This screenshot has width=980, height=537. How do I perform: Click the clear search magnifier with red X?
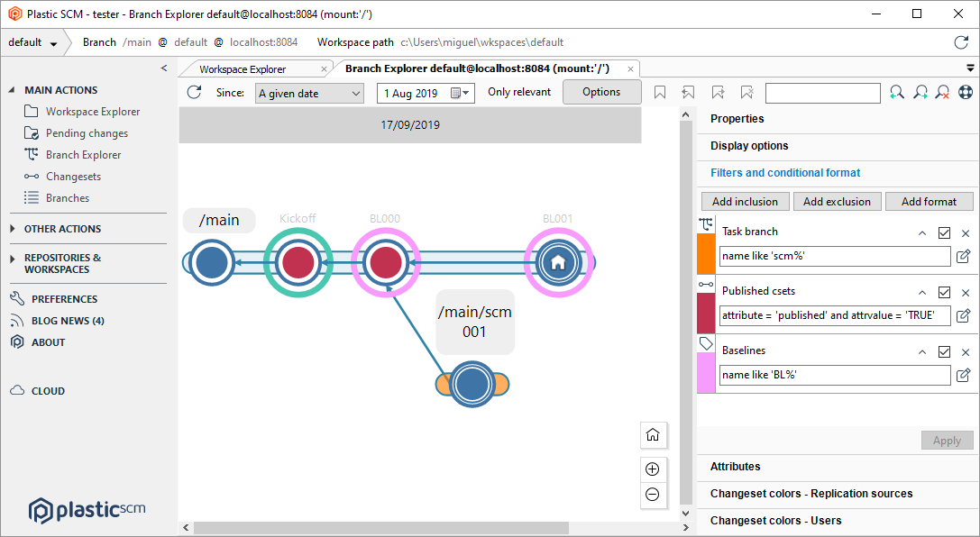click(x=942, y=92)
